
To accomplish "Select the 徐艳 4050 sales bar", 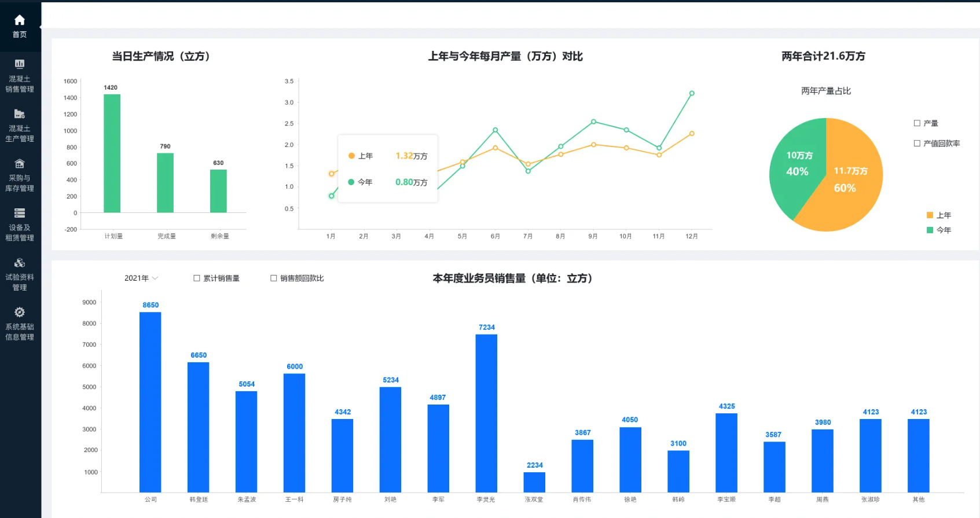I will pos(630,460).
